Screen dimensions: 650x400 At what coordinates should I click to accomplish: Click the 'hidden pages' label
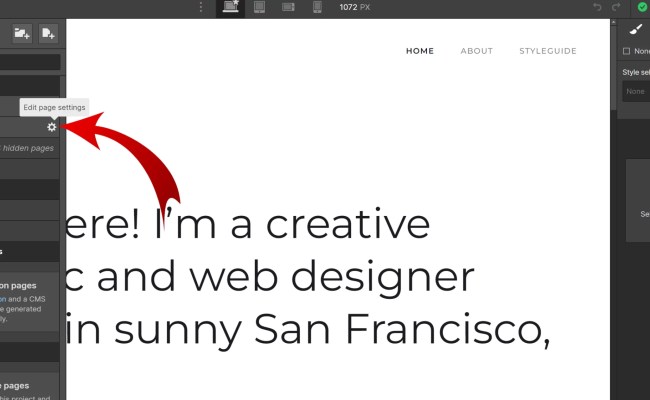coord(28,148)
